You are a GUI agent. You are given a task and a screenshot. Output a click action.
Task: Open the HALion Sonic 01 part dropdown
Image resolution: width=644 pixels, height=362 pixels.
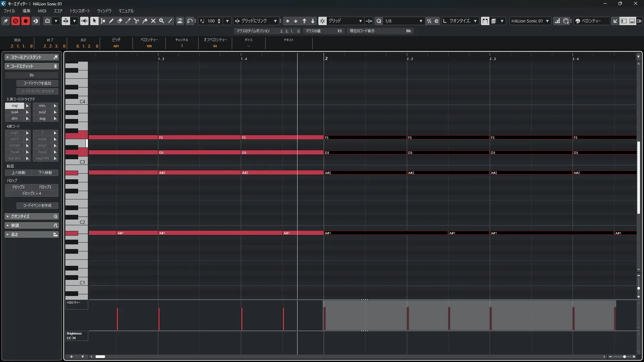coord(530,21)
